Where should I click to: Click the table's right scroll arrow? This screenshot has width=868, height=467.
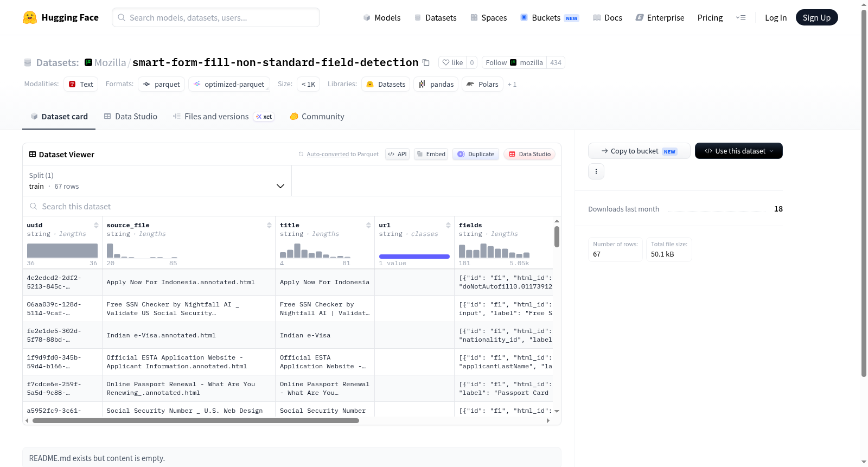[x=548, y=420]
